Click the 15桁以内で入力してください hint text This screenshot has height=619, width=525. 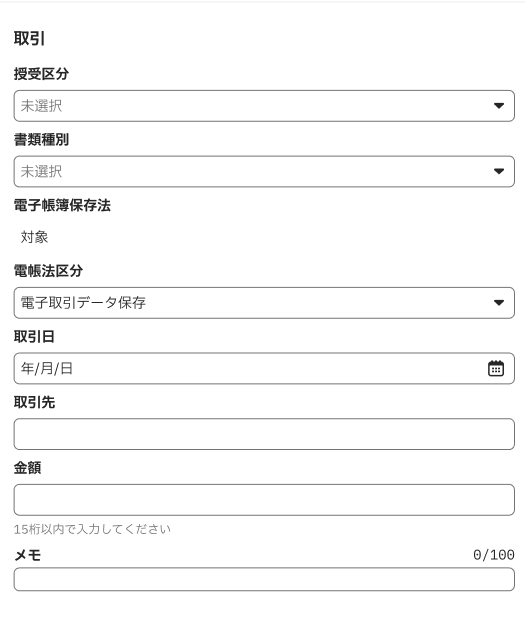click(92, 529)
